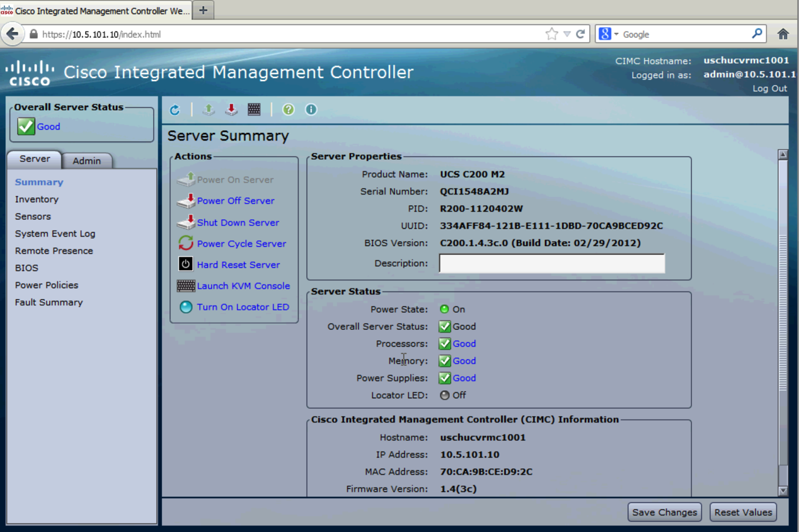Open the Help question mark icon

pos(289,110)
